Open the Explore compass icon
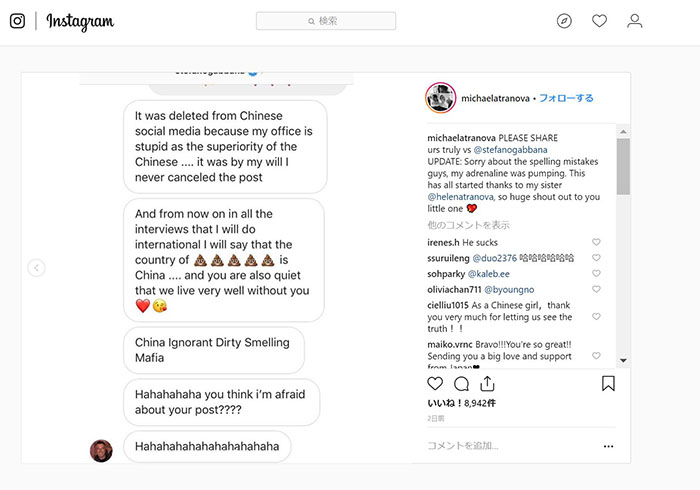The image size is (700, 490). [564, 21]
